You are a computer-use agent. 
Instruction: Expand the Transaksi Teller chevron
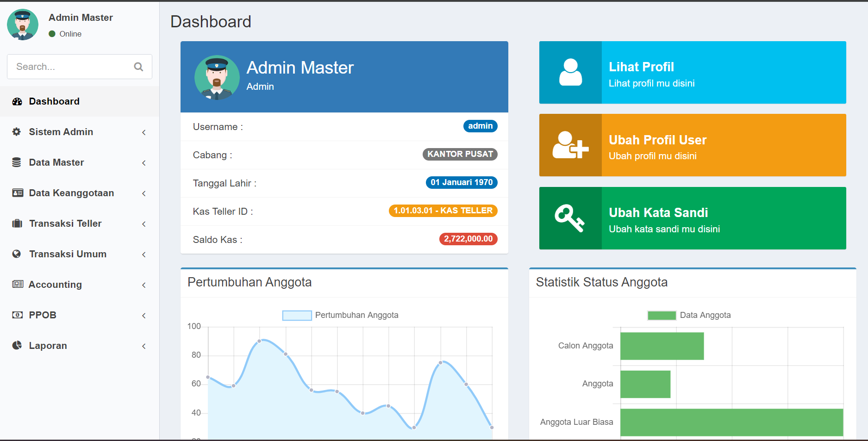click(x=144, y=224)
